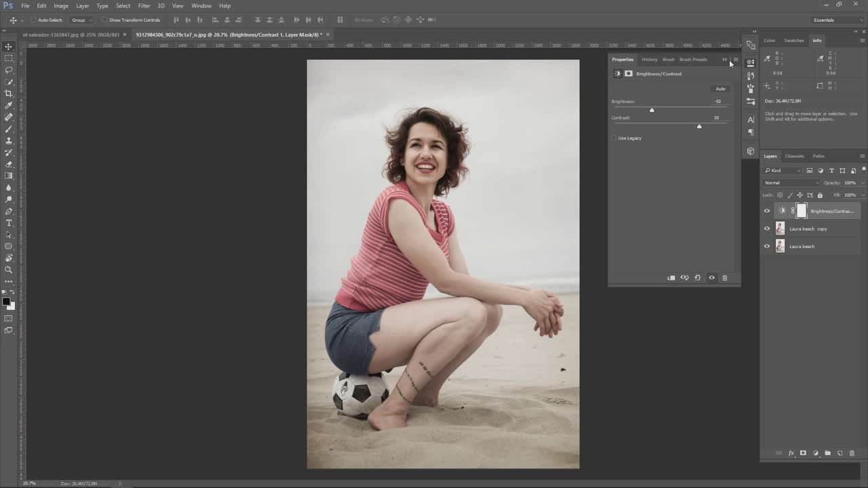Open the Layers panel flyout menu
868x488 pixels.
tap(862, 156)
